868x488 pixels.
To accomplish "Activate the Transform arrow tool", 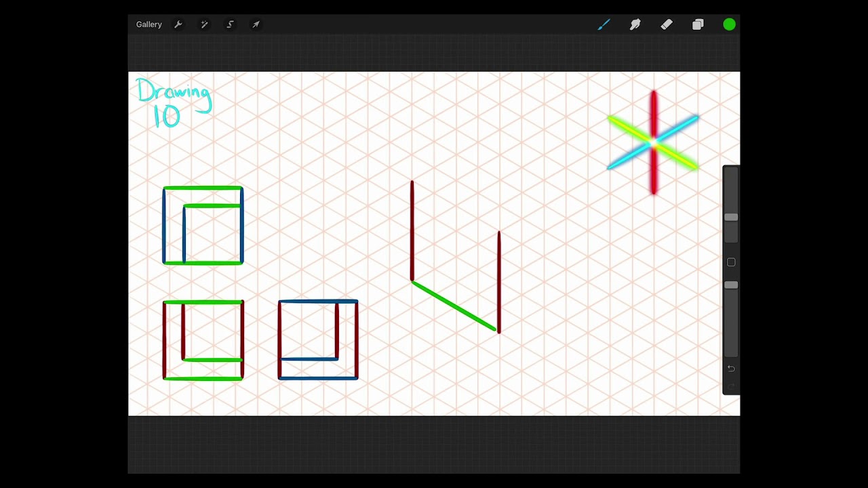I will click(256, 24).
